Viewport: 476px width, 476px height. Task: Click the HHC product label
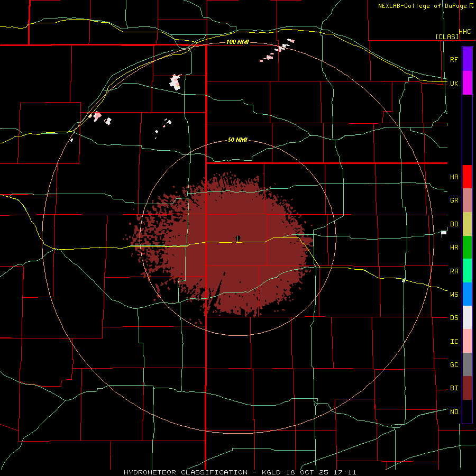(465, 32)
